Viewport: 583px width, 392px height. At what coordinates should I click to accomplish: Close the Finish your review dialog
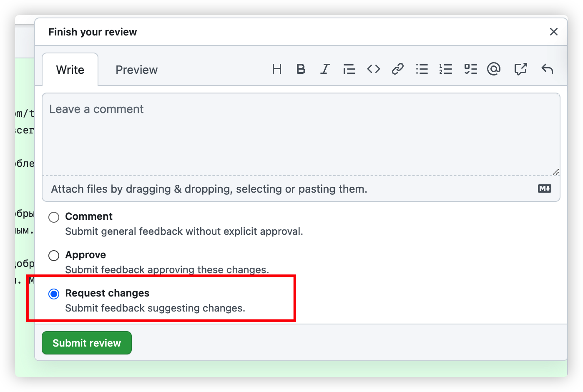pyautogui.click(x=553, y=32)
